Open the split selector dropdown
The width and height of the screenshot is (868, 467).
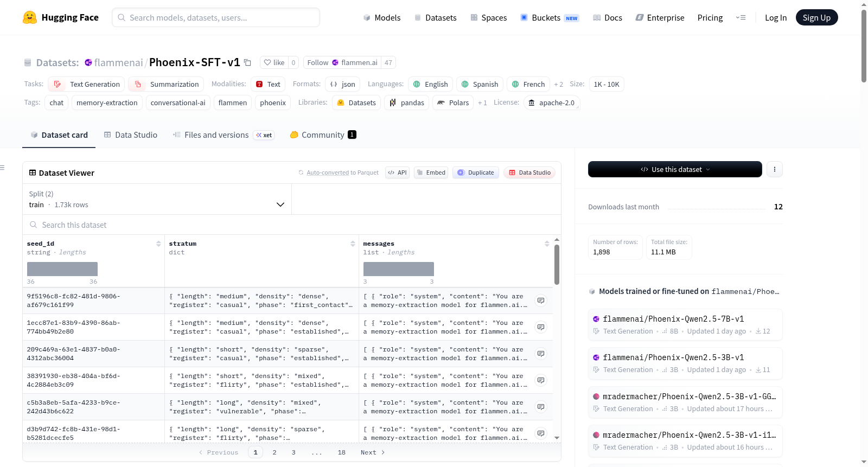[x=157, y=199]
